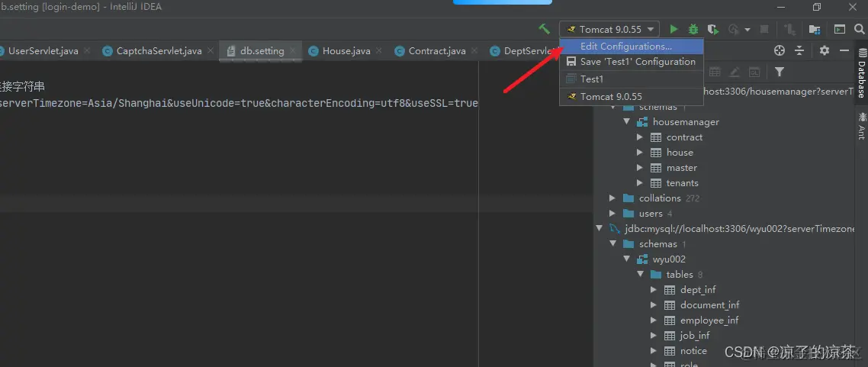Screen dimensions: 868x367
Task: Select the employee_inf table
Action: [x=709, y=320]
